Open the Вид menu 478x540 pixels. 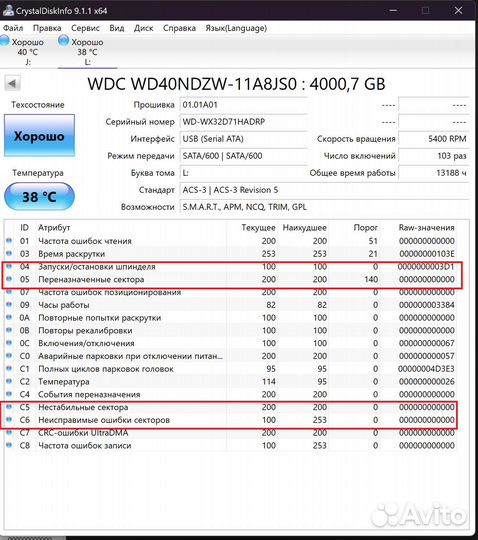(x=117, y=28)
